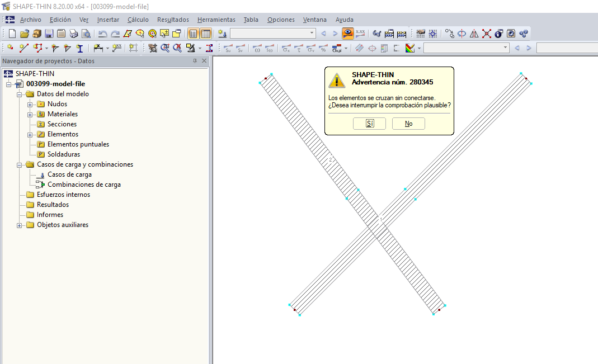598x364 pixels.
Task: Click the binoculars find icon
Action: pos(376,34)
